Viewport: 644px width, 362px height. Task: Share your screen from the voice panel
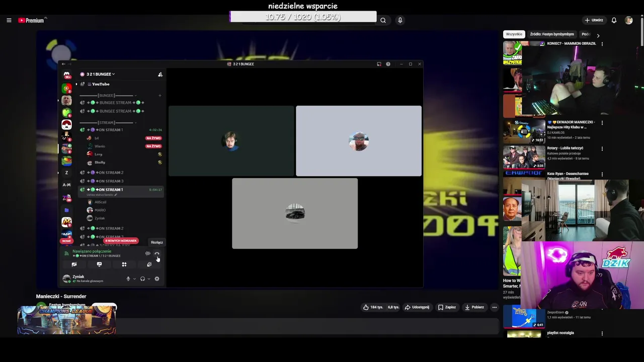click(x=99, y=264)
